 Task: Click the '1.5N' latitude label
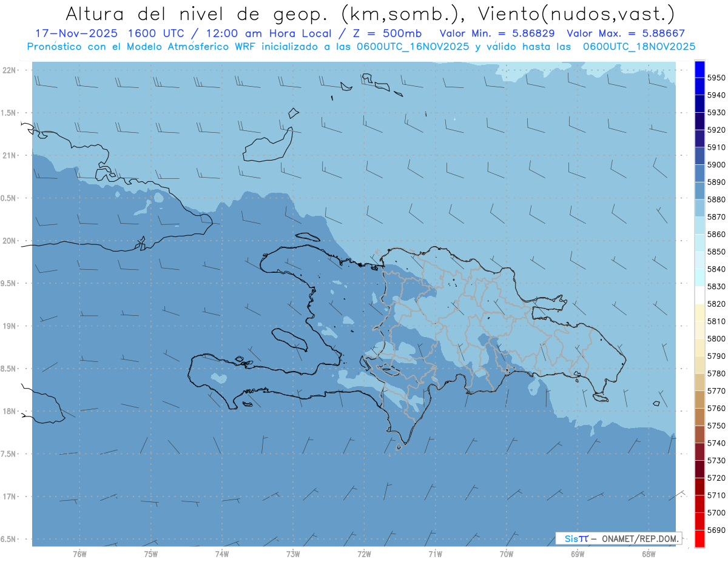(8, 113)
